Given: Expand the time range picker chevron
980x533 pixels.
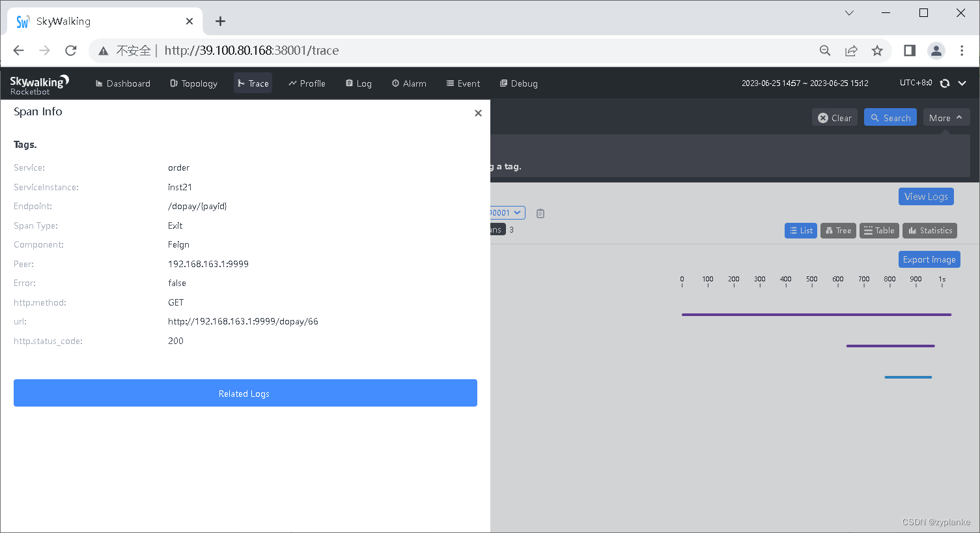Looking at the screenshot, I should 961,83.
